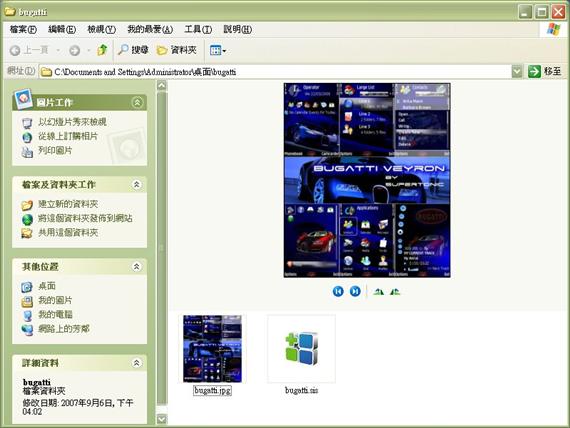
Task: Select 共用這個資料夾 link
Action: click(68, 232)
